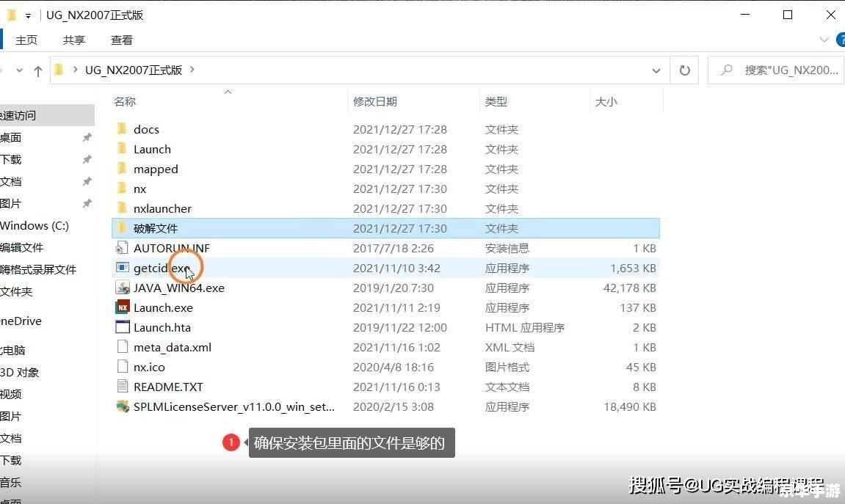
Task: Select Windows (C:) in navigation pane
Action: click(x=35, y=226)
